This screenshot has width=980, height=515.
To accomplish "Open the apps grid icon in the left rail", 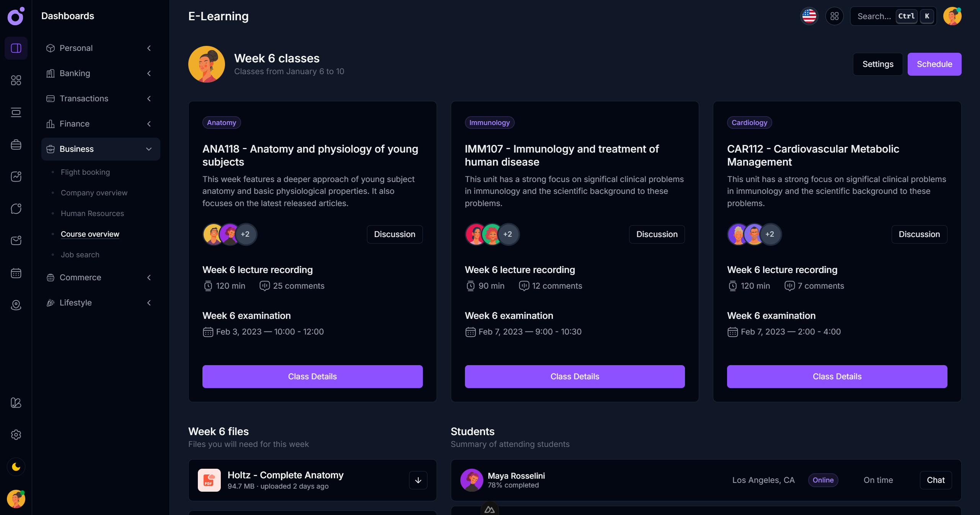I will (x=16, y=80).
